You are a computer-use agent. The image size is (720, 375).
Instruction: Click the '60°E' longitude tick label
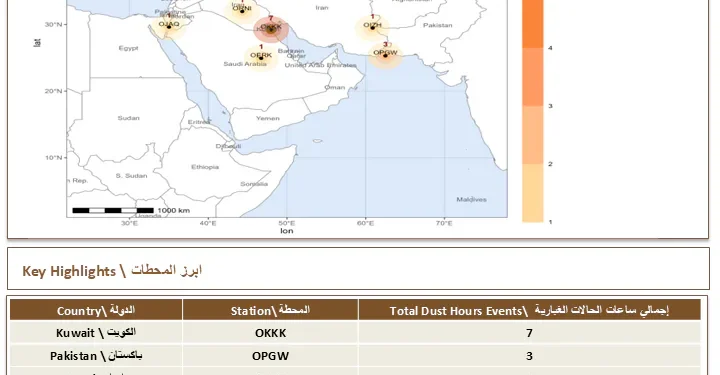pos(366,224)
